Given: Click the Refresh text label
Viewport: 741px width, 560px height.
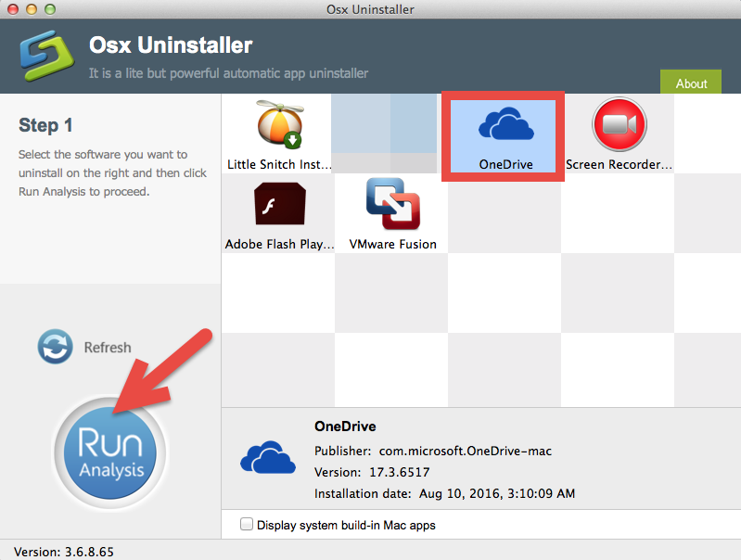Looking at the screenshot, I should click(108, 348).
